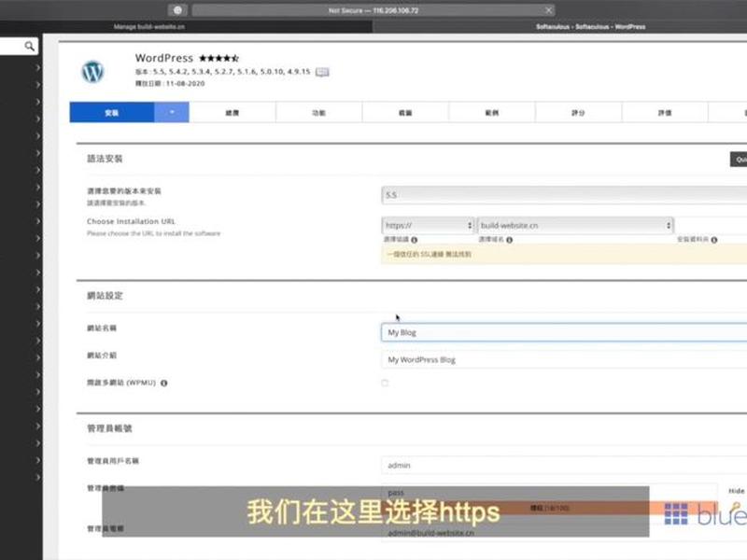Switch to the 範例 (Demo) tab
Image resolution: width=747 pixels, height=560 pixels.
pos(492,112)
